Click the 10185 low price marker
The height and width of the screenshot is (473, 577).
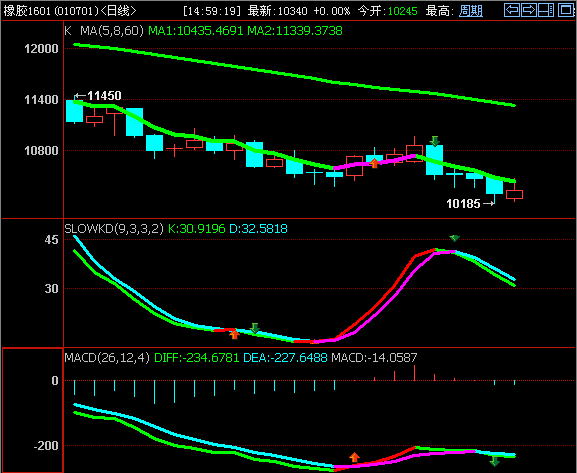[x=463, y=204]
